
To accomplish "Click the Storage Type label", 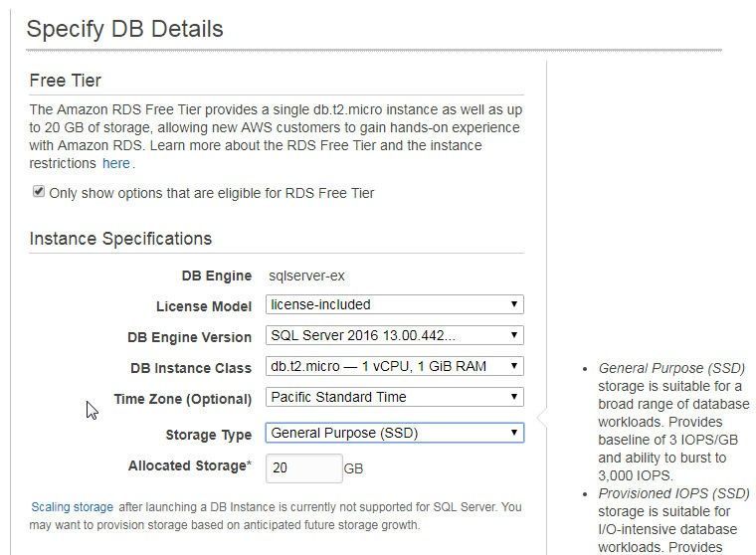I will (x=209, y=435).
